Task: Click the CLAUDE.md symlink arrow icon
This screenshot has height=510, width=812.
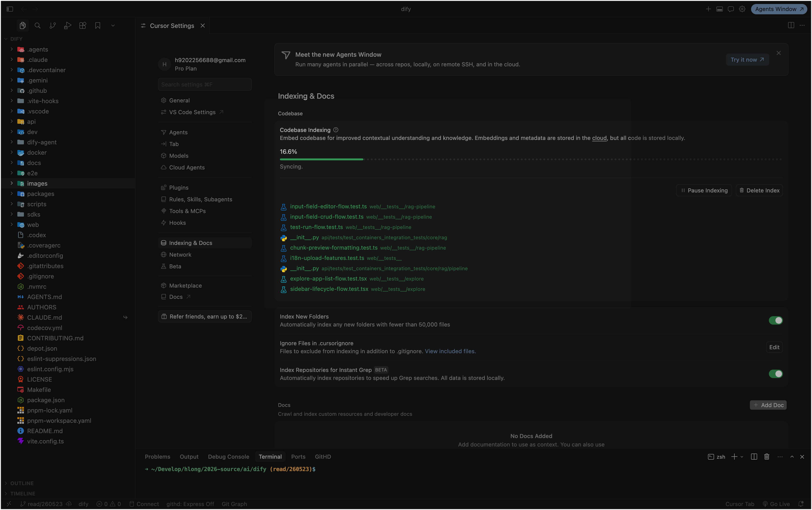Action: click(125, 318)
